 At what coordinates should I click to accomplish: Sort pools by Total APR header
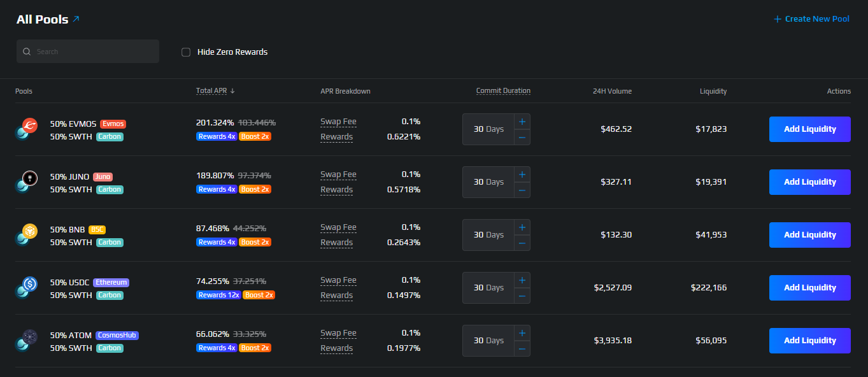click(211, 91)
